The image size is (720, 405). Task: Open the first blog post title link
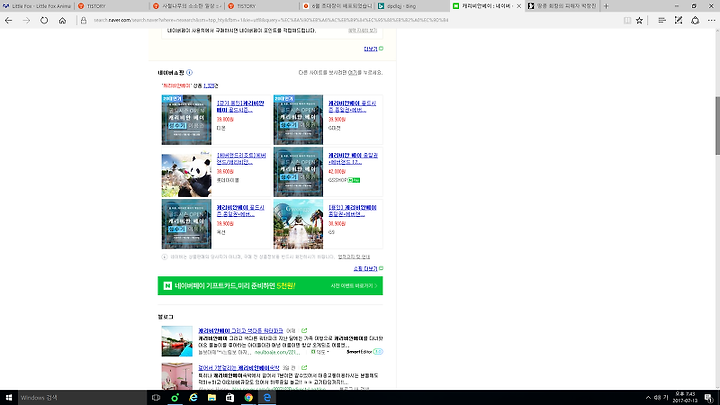pos(241,331)
